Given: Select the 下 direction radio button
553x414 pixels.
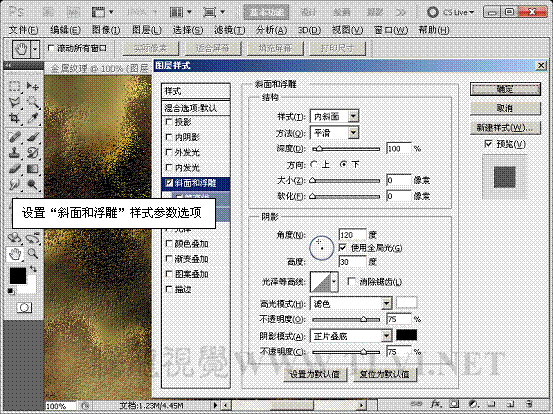Looking at the screenshot, I should click(x=343, y=164).
